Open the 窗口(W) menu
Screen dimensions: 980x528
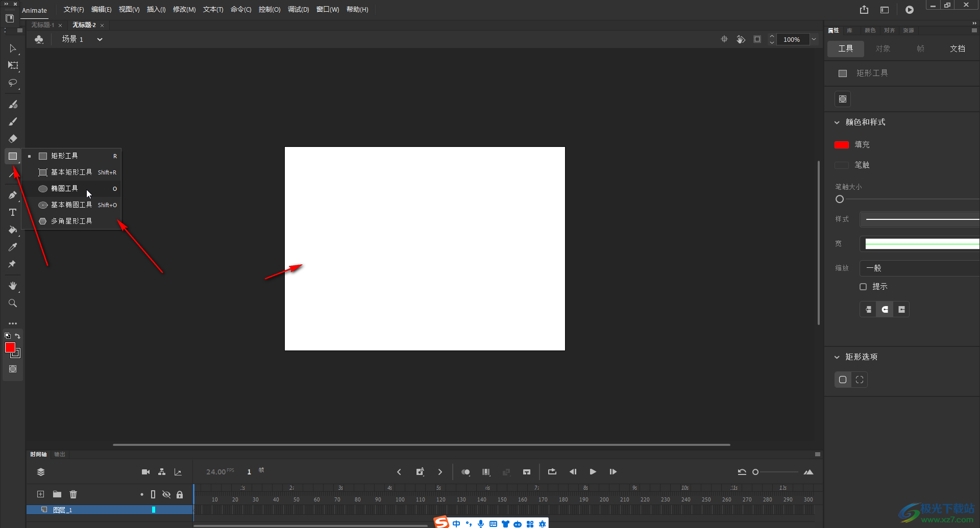click(328, 10)
